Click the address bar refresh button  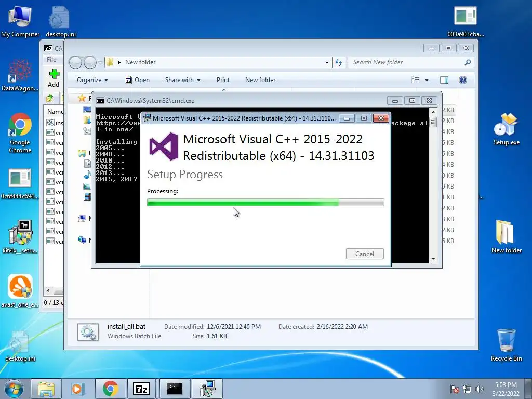tap(339, 62)
